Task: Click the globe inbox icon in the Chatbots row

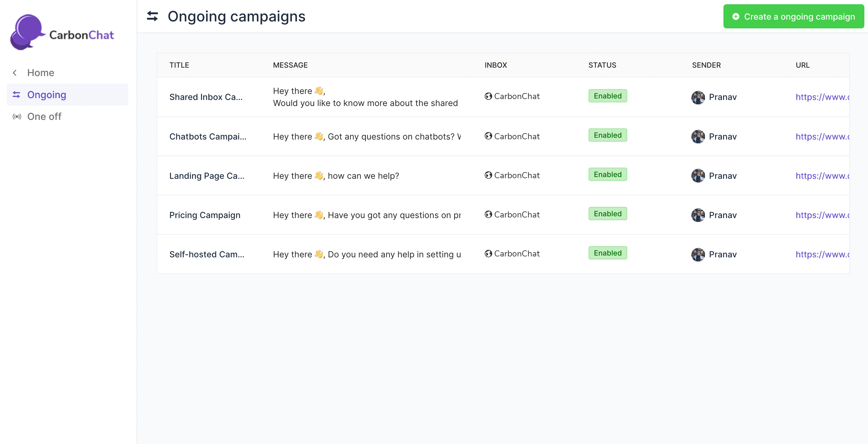Action: click(488, 136)
